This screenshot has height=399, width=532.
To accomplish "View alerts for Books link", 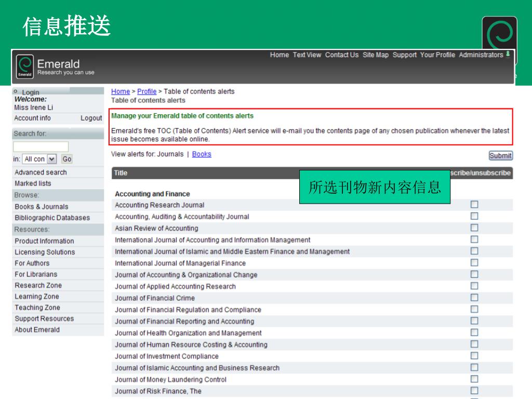I will [202, 154].
